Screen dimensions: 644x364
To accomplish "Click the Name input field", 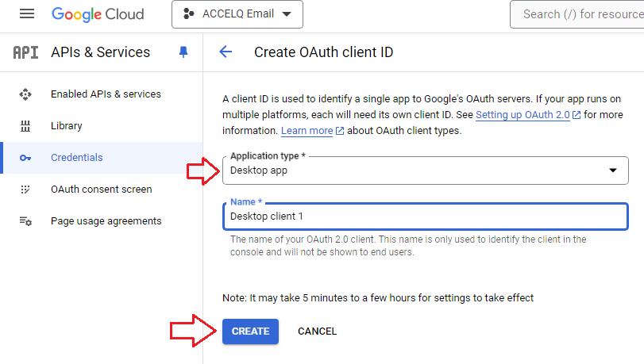I will point(425,216).
